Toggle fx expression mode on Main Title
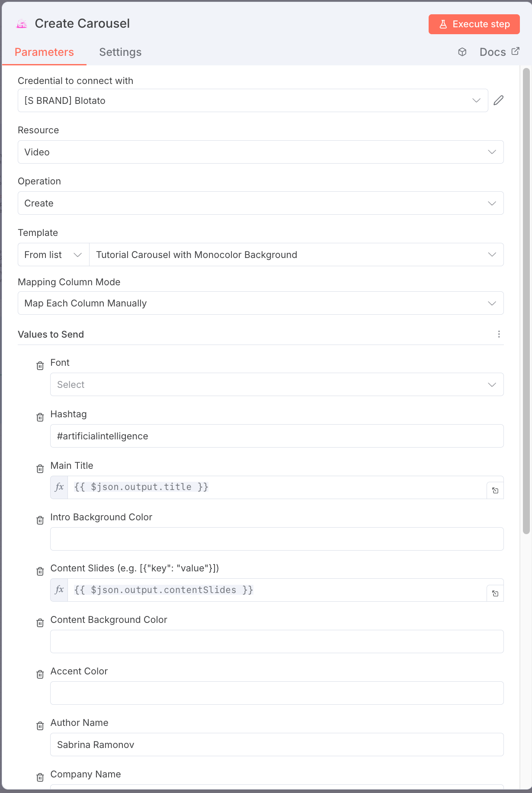 [59, 487]
